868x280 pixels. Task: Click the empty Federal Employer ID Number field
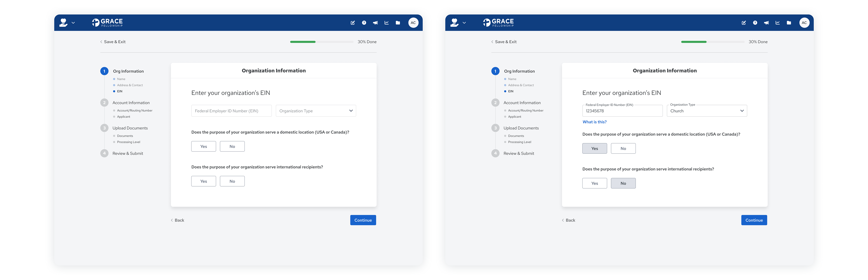231,111
